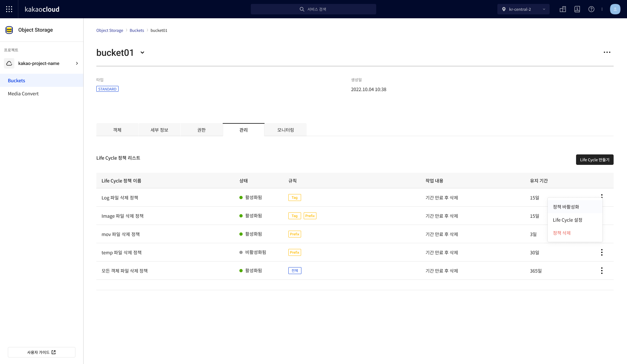This screenshot has height=364, width=627.
Task: Open kebab menu for 모든 객체 파일 삭제 정책
Action: click(x=602, y=271)
